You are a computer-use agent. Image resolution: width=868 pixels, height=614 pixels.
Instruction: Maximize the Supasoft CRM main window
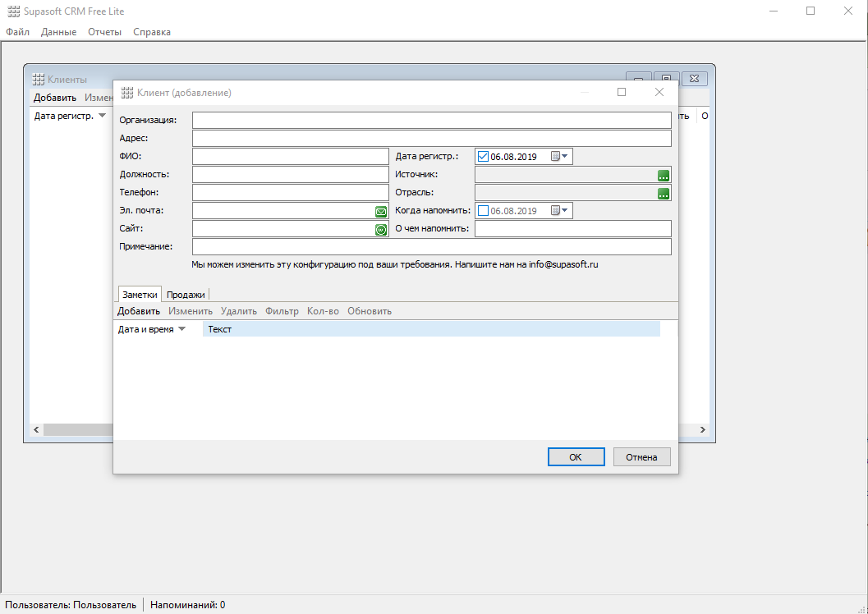tap(811, 11)
